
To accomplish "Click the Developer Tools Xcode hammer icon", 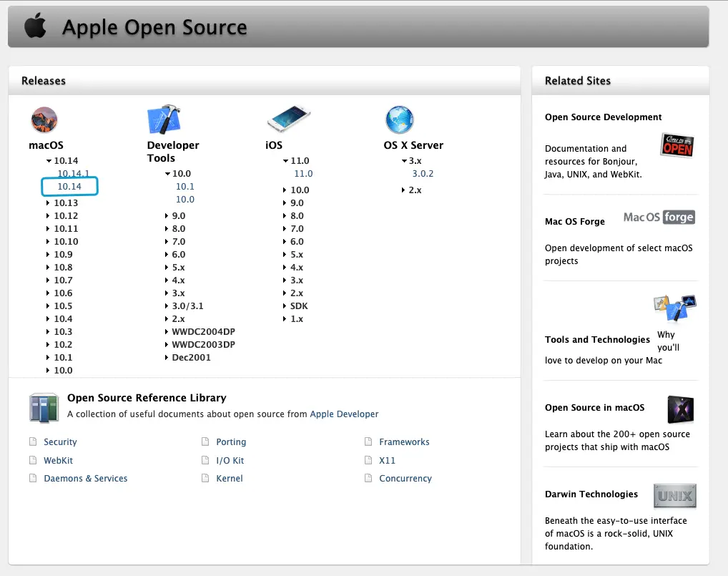I will [164, 119].
